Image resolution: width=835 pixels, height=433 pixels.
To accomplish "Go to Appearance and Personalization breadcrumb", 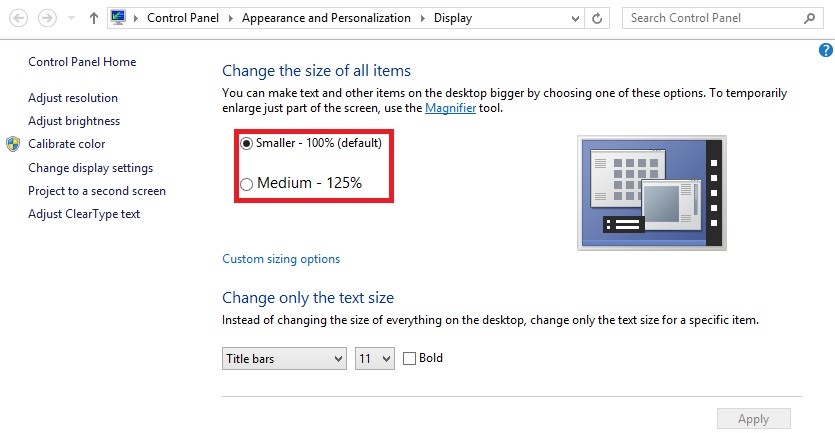I will click(326, 18).
